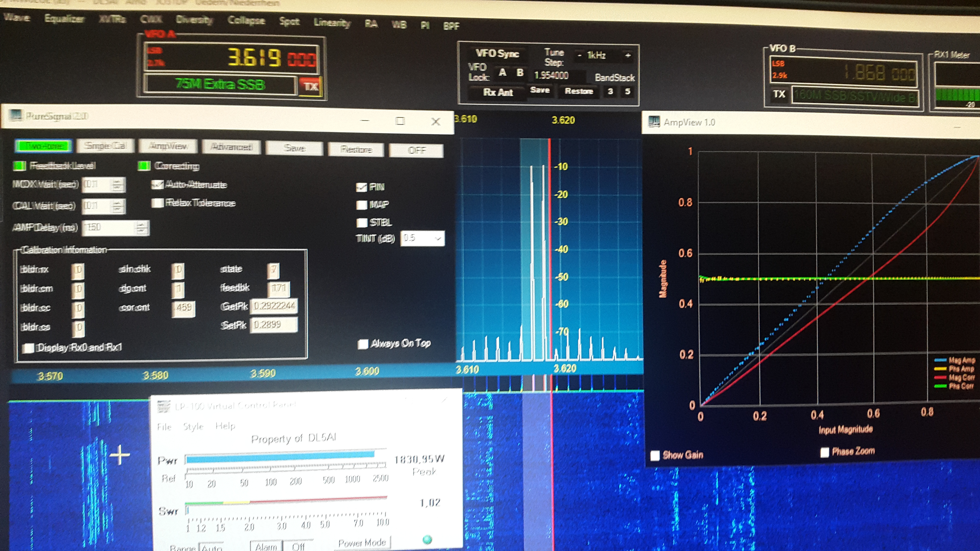Open Help menu in LP-100 panel
This screenshot has height=551, width=980.
point(225,426)
